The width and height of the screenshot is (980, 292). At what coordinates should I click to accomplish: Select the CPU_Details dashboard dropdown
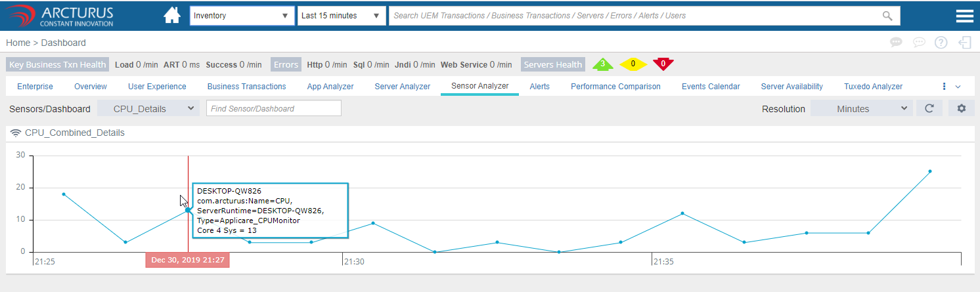148,109
